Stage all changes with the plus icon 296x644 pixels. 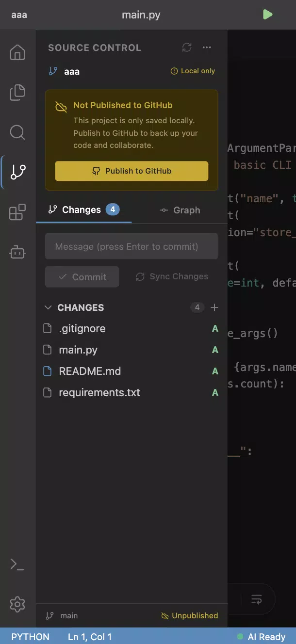[214, 307]
